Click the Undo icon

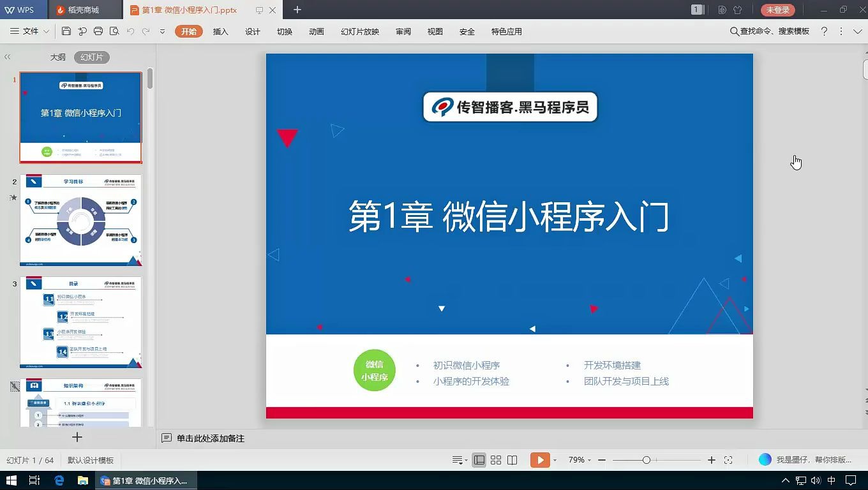coord(131,31)
